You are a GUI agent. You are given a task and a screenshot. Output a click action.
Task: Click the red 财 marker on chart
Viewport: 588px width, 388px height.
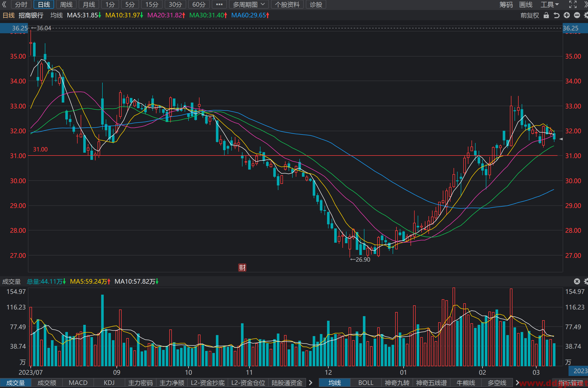242,268
